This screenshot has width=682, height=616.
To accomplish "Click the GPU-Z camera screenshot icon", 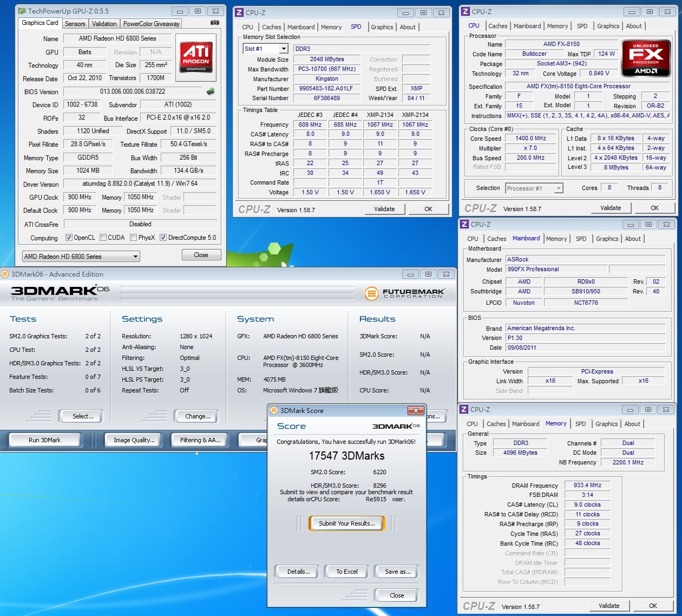I will 215,23.
